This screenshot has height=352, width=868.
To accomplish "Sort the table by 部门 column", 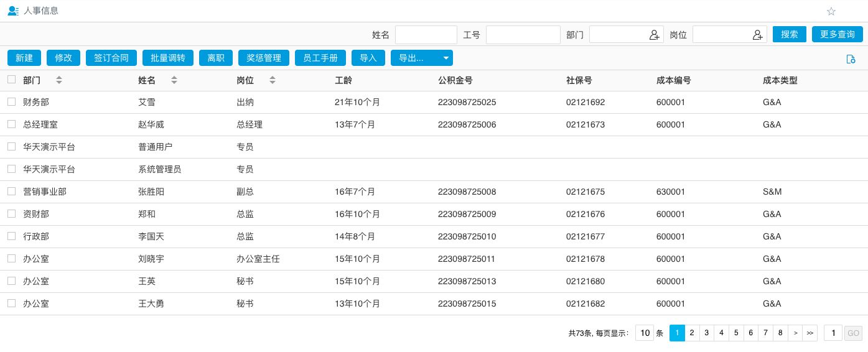I will pyautogui.click(x=59, y=80).
